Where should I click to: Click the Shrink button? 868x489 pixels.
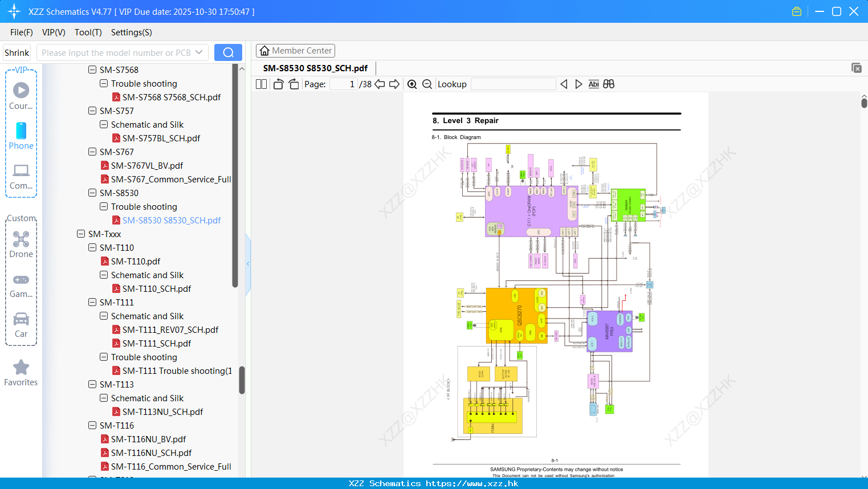click(x=17, y=52)
